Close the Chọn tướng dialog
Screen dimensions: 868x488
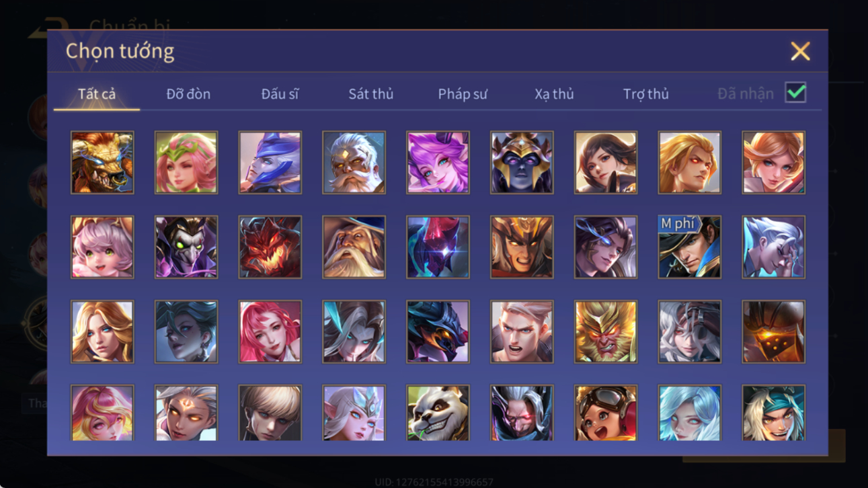pyautogui.click(x=800, y=51)
